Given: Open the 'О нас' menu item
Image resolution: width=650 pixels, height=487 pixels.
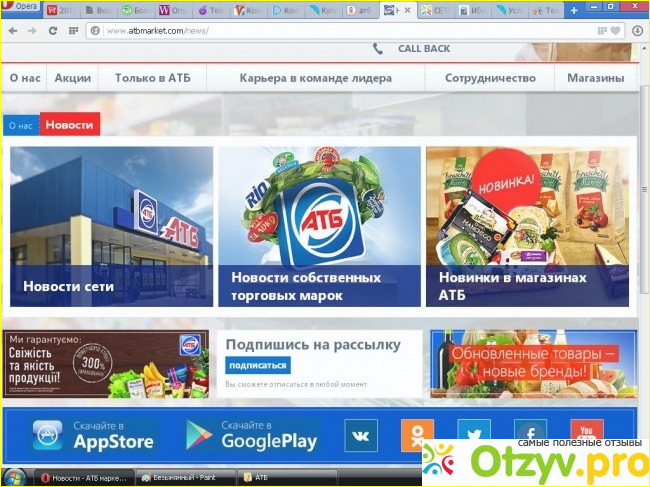Looking at the screenshot, I should point(23,78).
